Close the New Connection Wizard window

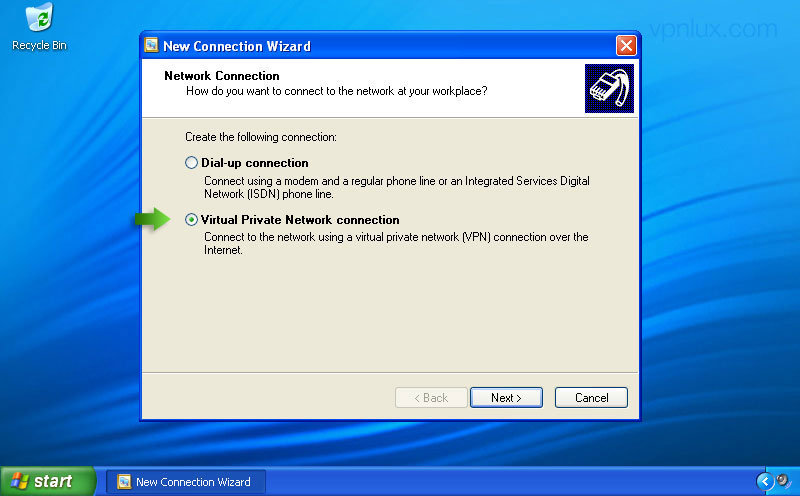click(626, 45)
